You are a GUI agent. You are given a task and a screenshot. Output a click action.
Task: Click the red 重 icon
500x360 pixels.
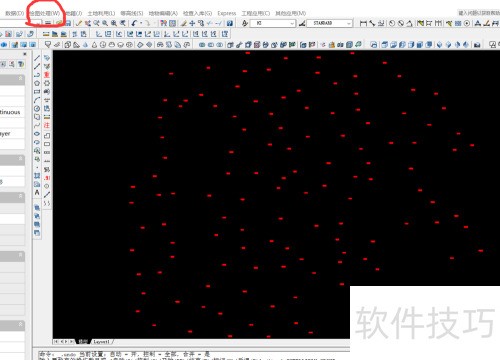[x=47, y=75]
